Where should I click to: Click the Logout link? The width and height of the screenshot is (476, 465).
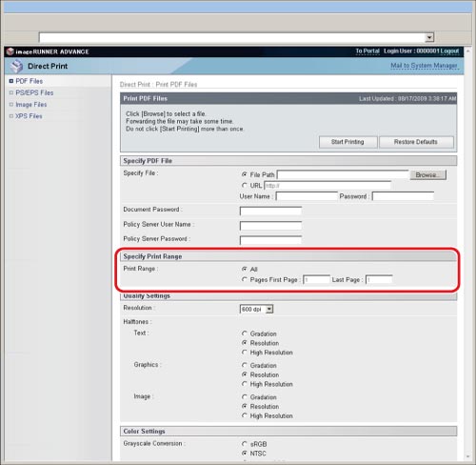click(x=449, y=51)
